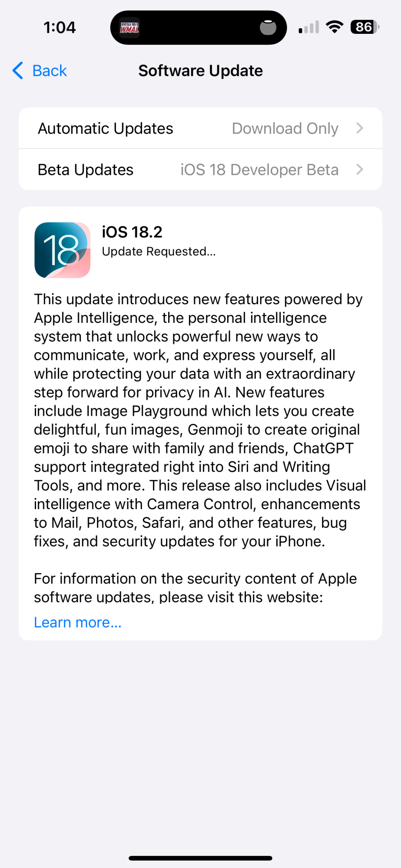Tap the WMAL radio icon in Dynamic Island
Screen dimensions: 401x868
(129, 28)
